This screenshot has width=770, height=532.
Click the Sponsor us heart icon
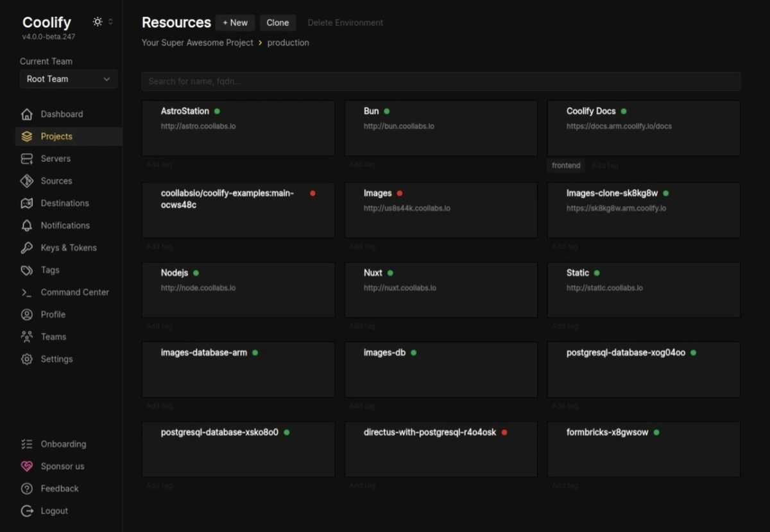click(27, 467)
